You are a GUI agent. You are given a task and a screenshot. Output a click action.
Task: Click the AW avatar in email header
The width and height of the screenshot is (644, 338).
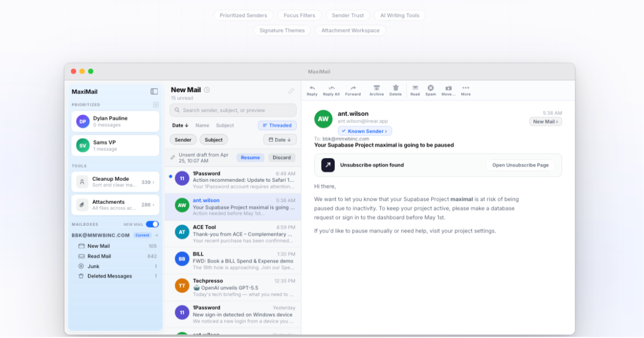click(x=323, y=119)
